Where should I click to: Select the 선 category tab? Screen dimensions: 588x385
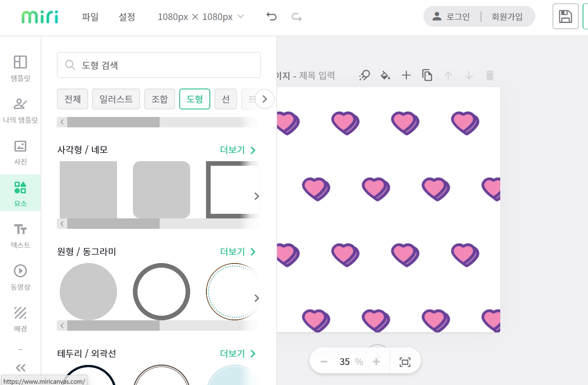(x=226, y=99)
